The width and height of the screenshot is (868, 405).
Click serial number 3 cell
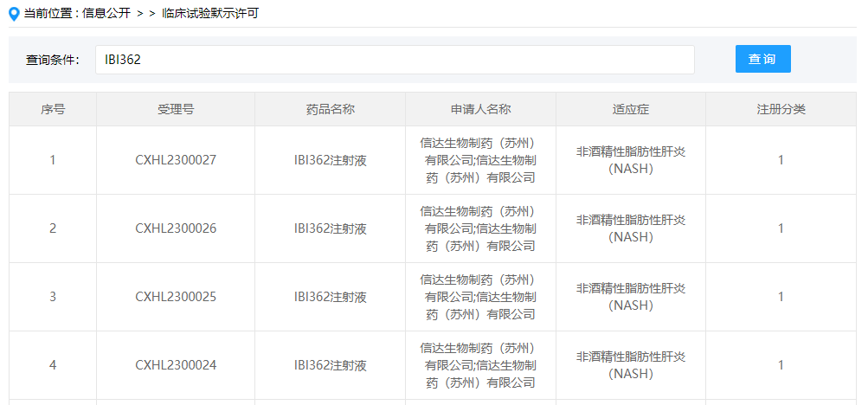coord(53,297)
